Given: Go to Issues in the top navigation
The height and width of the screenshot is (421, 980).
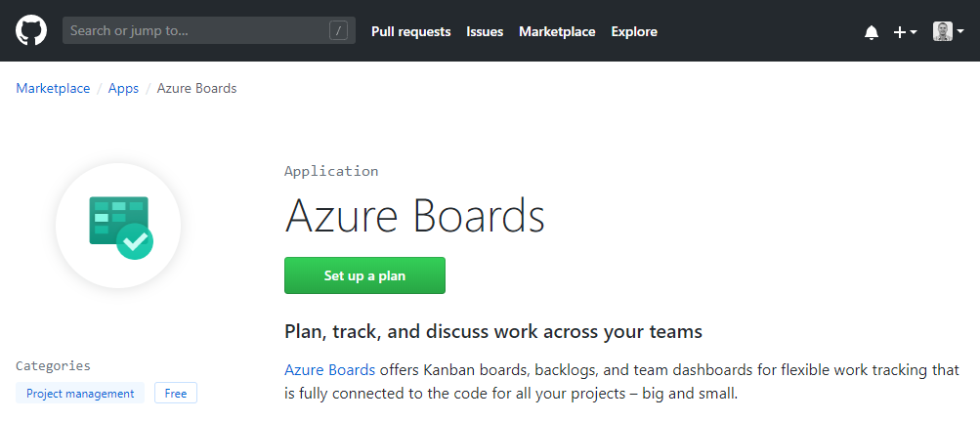Looking at the screenshot, I should tap(485, 31).
